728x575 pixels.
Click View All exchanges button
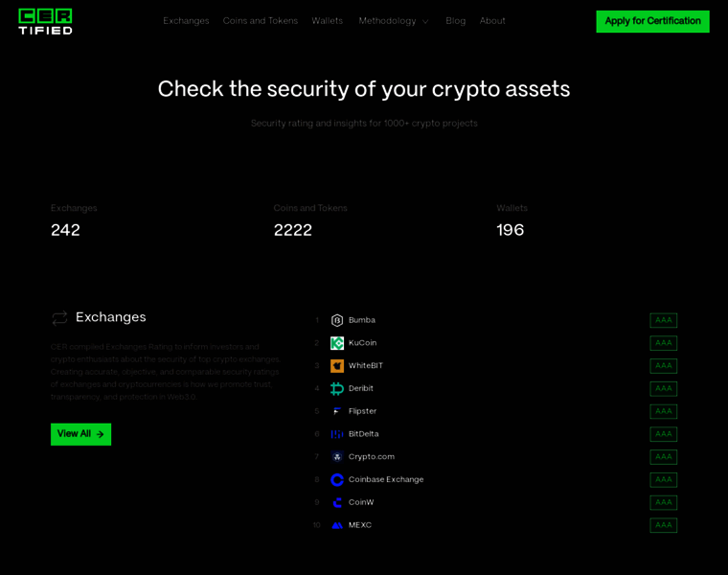point(80,434)
